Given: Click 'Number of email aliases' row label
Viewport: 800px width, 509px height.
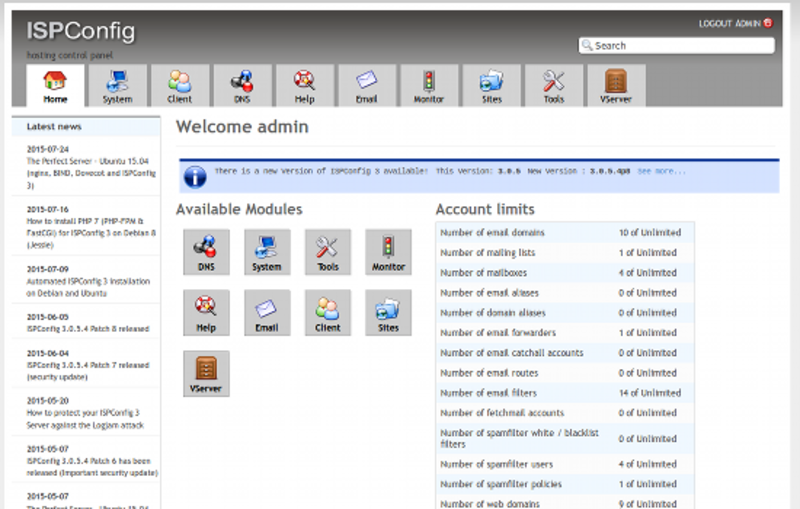Looking at the screenshot, I should 489,293.
